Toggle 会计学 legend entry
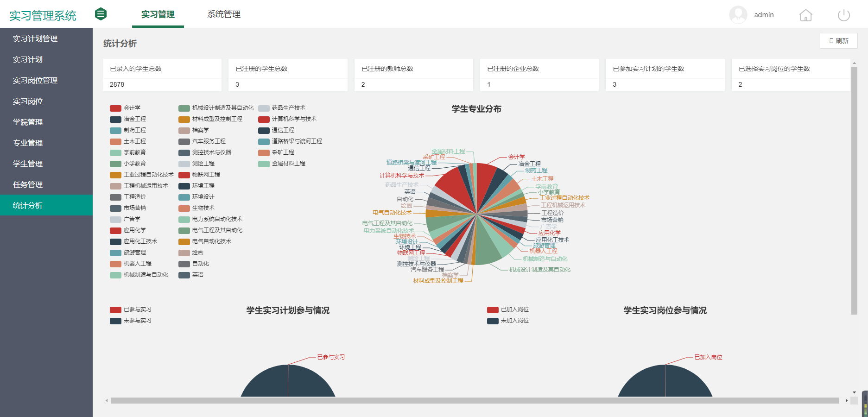This screenshot has height=417, width=868. point(125,108)
